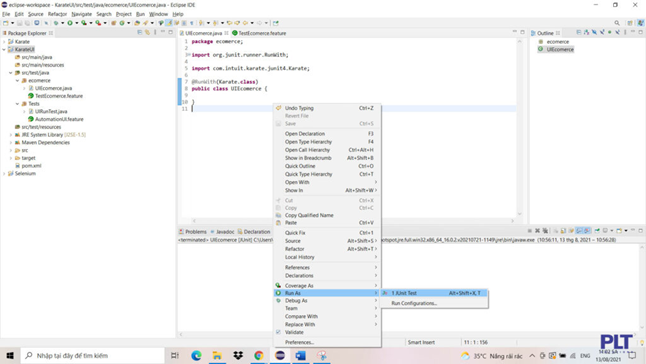Switch to the Java perspective icon

coord(641,23)
